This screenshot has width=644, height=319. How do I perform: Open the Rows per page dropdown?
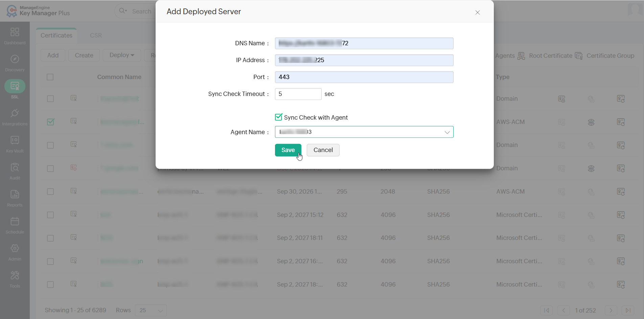[x=151, y=310]
